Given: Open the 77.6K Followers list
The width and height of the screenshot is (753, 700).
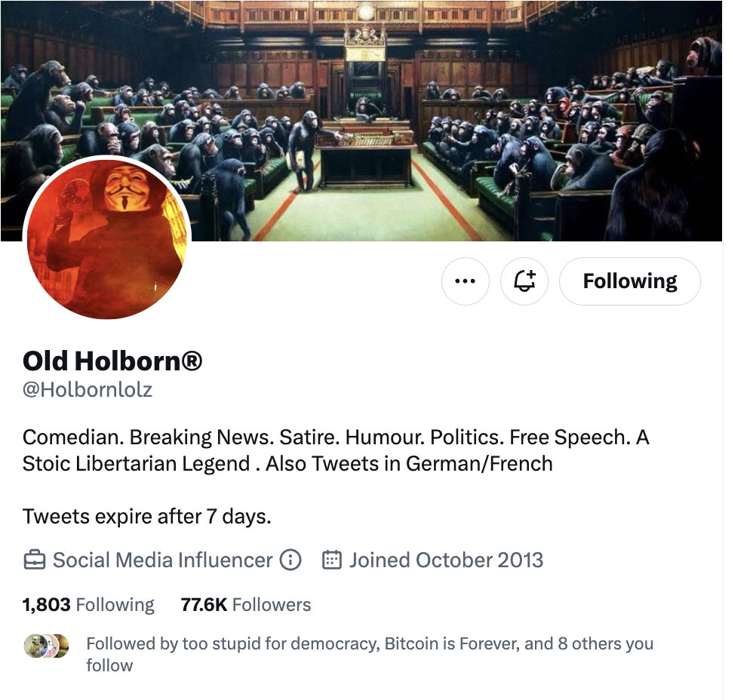Looking at the screenshot, I should tap(246, 605).
